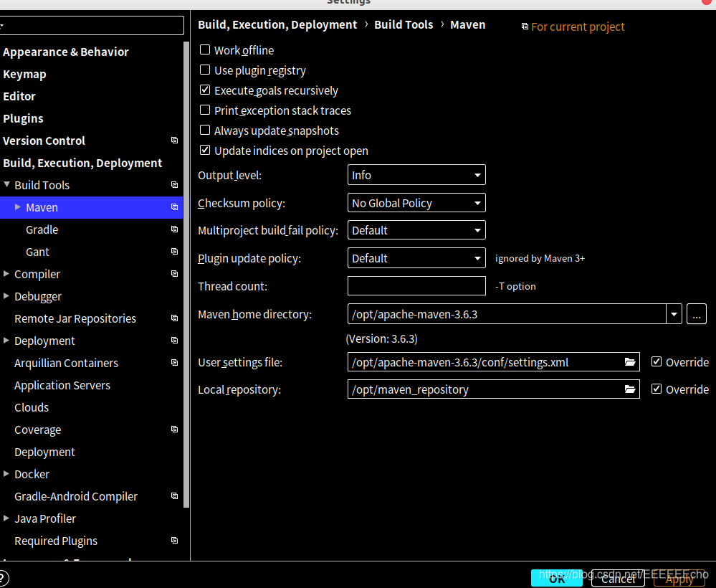Expand the Java Profiler tree node
Image resolution: width=716 pixels, height=588 pixels.
6,518
